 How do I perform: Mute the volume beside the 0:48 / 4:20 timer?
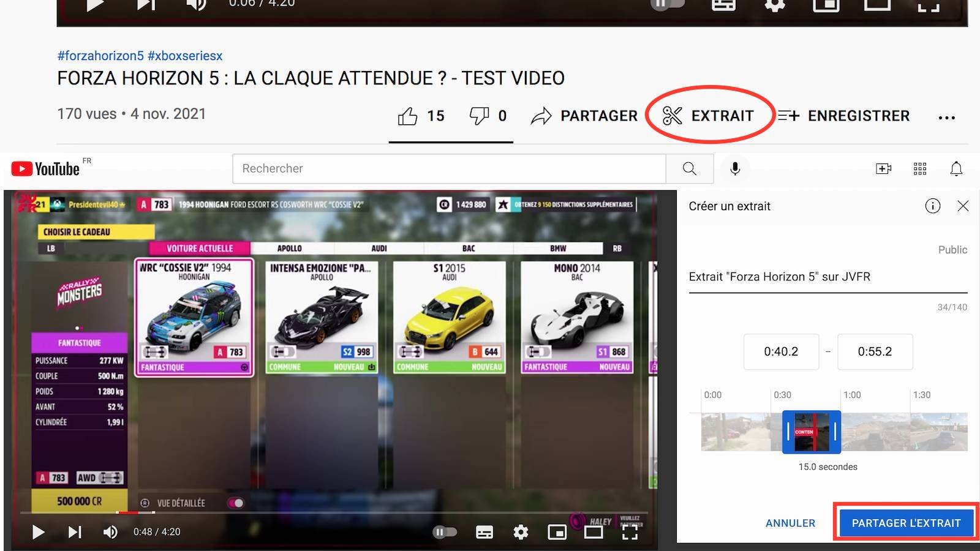click(110, 532)
